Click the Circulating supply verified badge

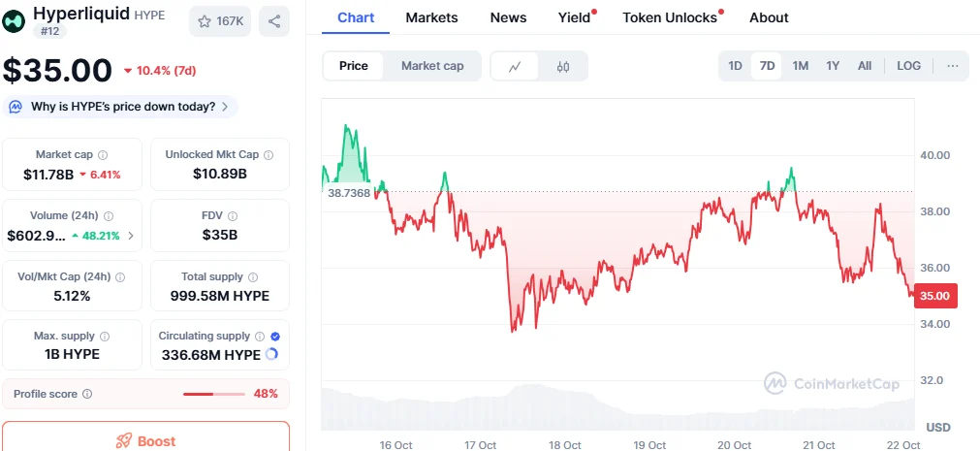point(275,336)
